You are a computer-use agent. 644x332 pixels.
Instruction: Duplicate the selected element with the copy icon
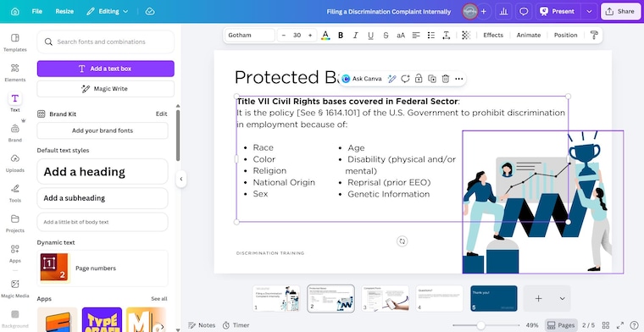(x=432, y=79)
